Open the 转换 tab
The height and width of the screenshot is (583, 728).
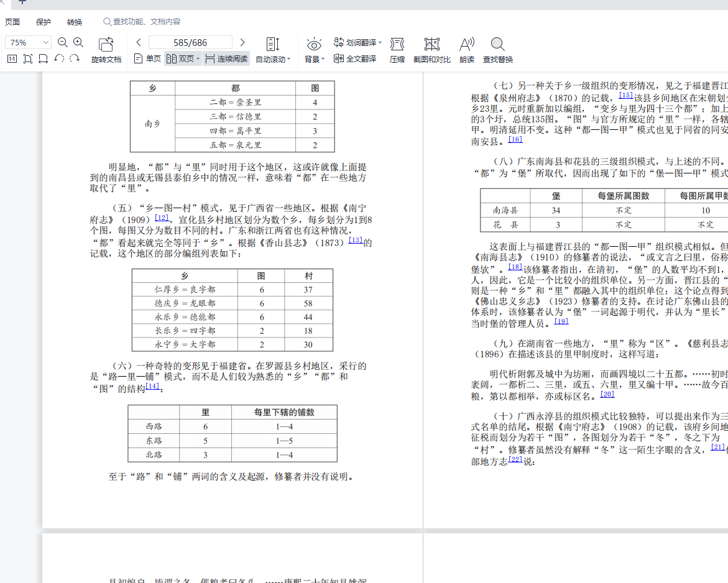74,22
